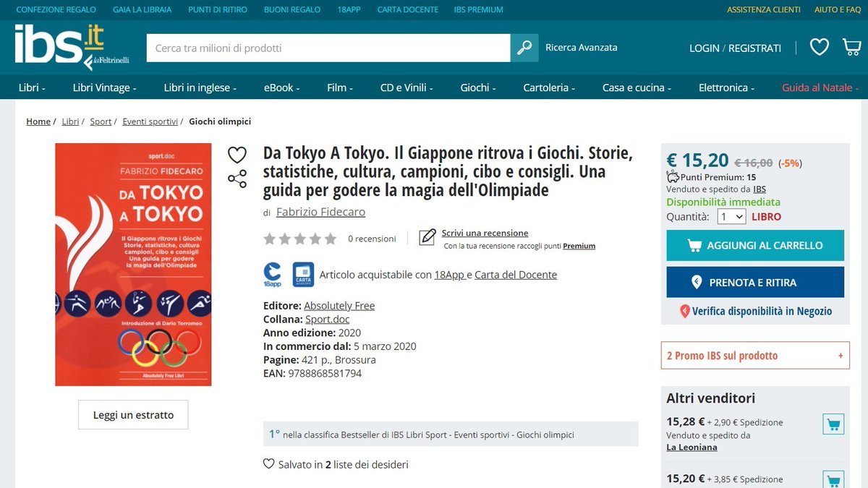Click the 1° Bestseller ranking banner

(x=451, y=435)
